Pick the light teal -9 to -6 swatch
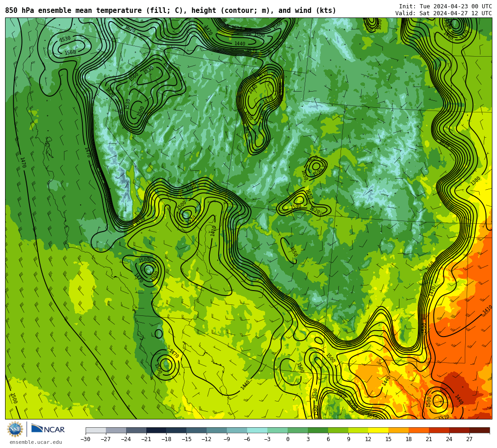Image resolution: width=497 pixels, height=448 pixels. (x=237, y=430)
